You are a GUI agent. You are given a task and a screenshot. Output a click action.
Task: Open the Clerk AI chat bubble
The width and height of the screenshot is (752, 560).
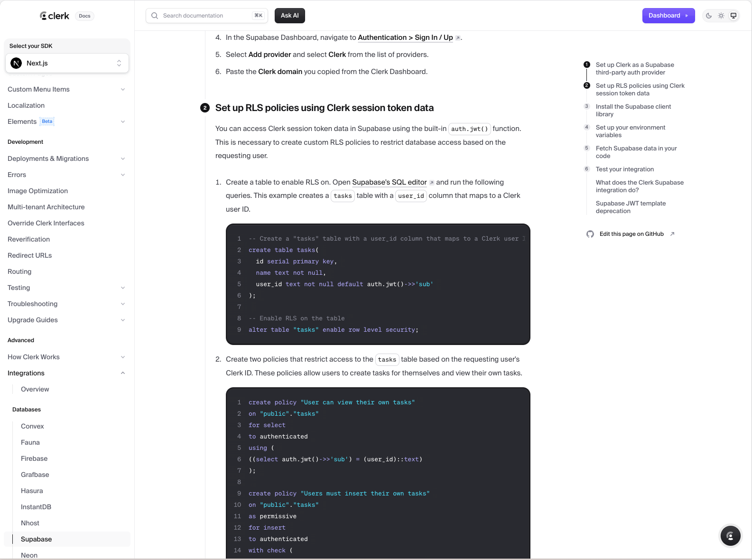(x=731, y=536)
